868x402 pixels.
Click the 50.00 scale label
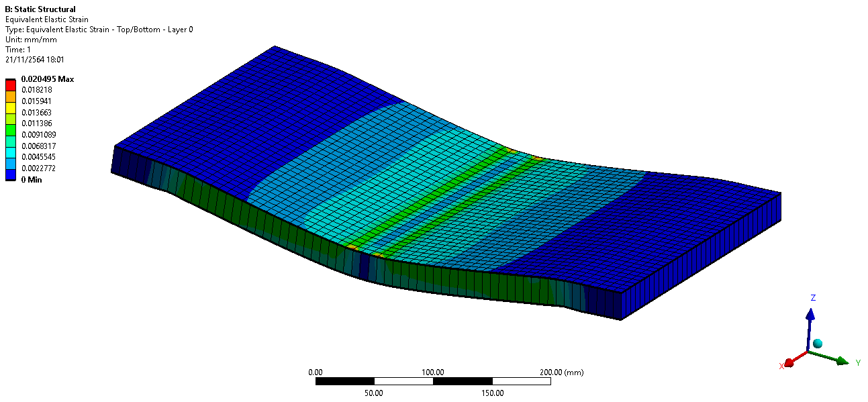click(x=373, y=393)
